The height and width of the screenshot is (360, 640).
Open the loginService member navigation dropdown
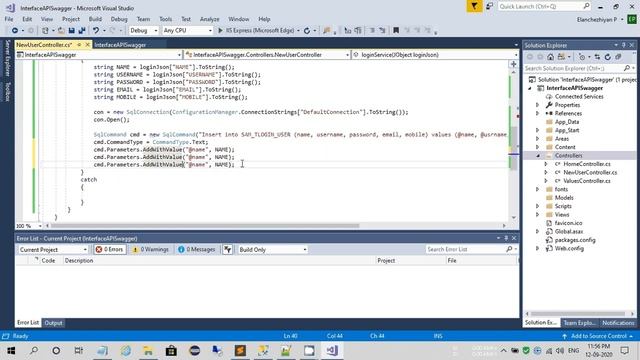pyautogui.click(x=435, y=55)
